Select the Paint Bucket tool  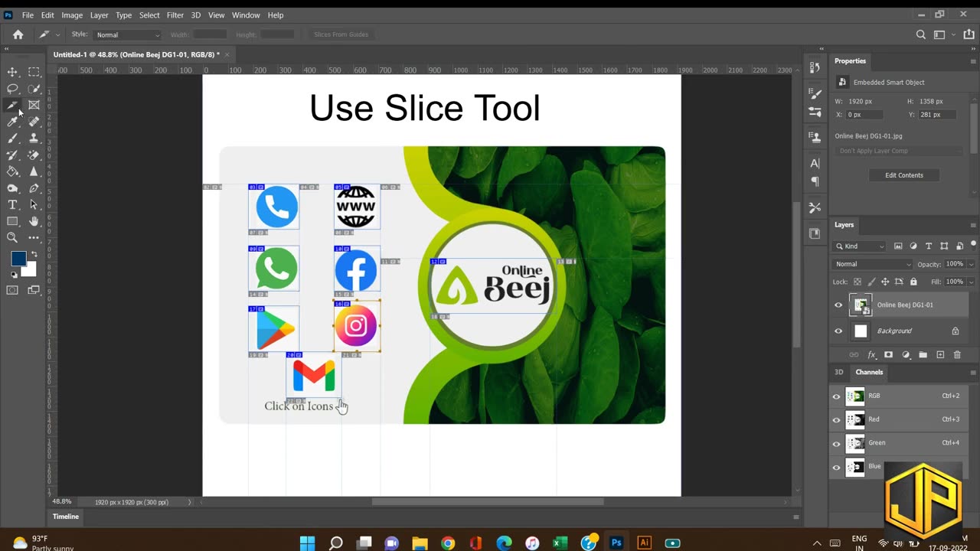[x=12, y=171]
